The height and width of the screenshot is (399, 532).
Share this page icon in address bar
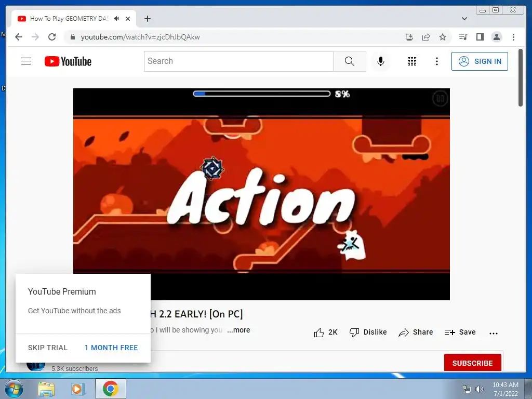(x=426, y=37)
